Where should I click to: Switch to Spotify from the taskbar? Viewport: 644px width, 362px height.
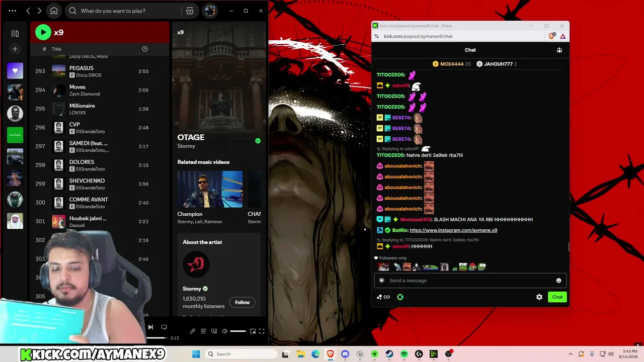404,354
